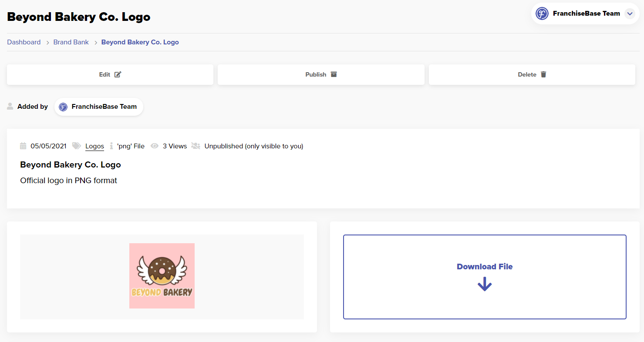The width and height of the screenshot is (644, 342).
Task: Click the person icon beside Added by
Action: pos(10,106)
